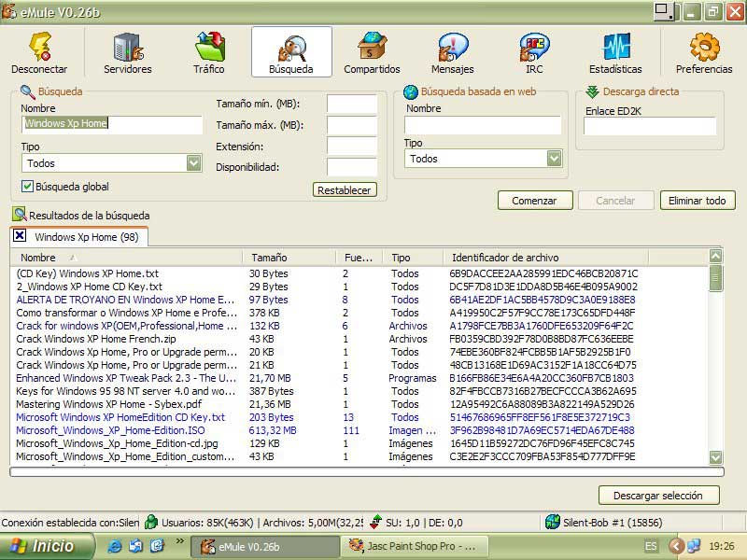
Task: Click the search Nombre input field
Action: pyautogui.click(x=112, y=124)
